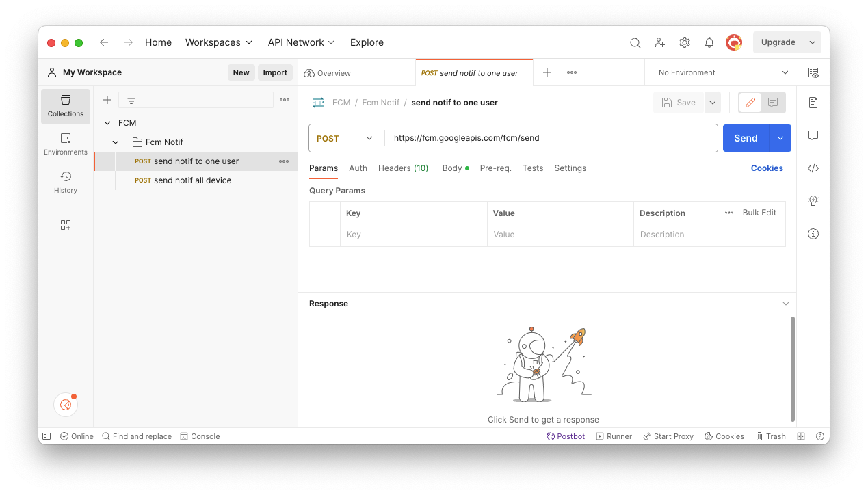Click the plus to create new collection

[x=107, y=100]
